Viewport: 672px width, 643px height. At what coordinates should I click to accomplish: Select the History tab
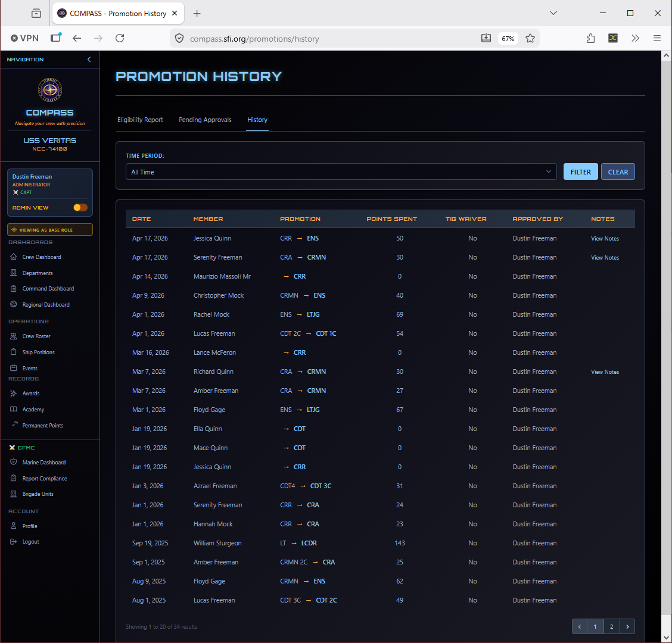pyautogui.click(x=257, y=120)
